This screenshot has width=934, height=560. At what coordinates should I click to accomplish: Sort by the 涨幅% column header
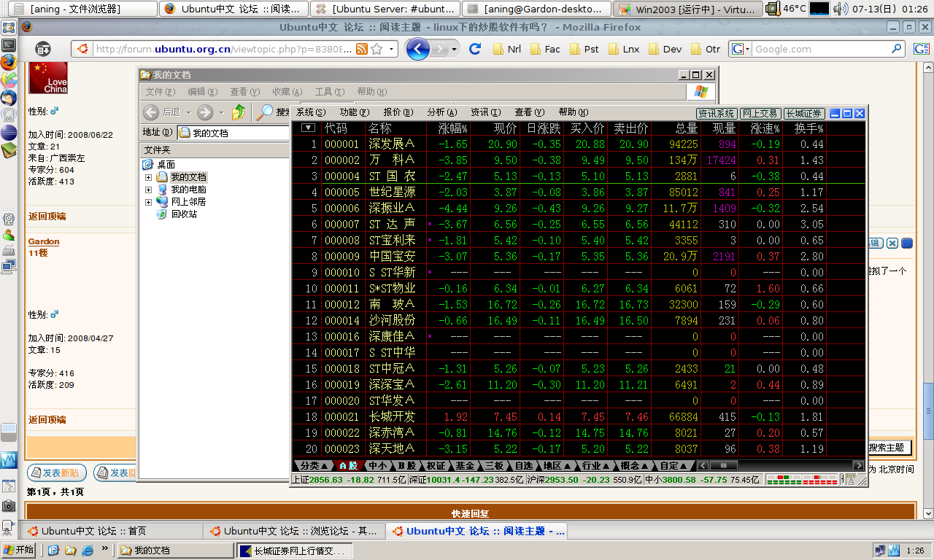[452, 128]
